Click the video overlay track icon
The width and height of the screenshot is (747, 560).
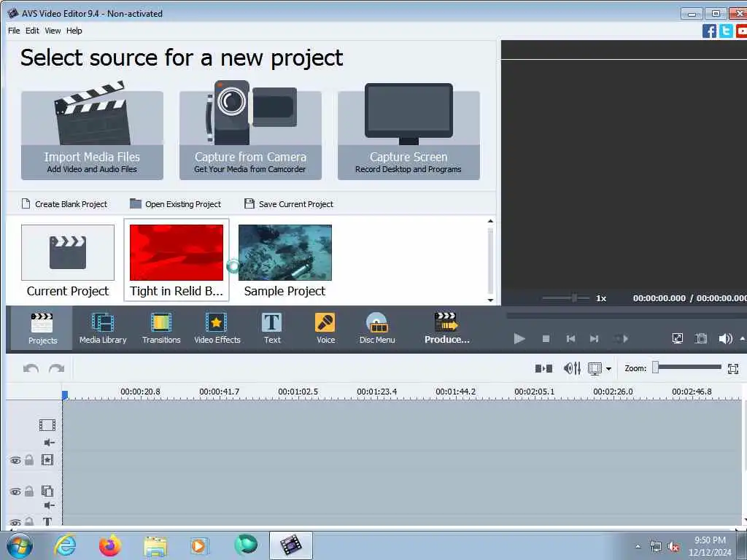coord(47,491)
